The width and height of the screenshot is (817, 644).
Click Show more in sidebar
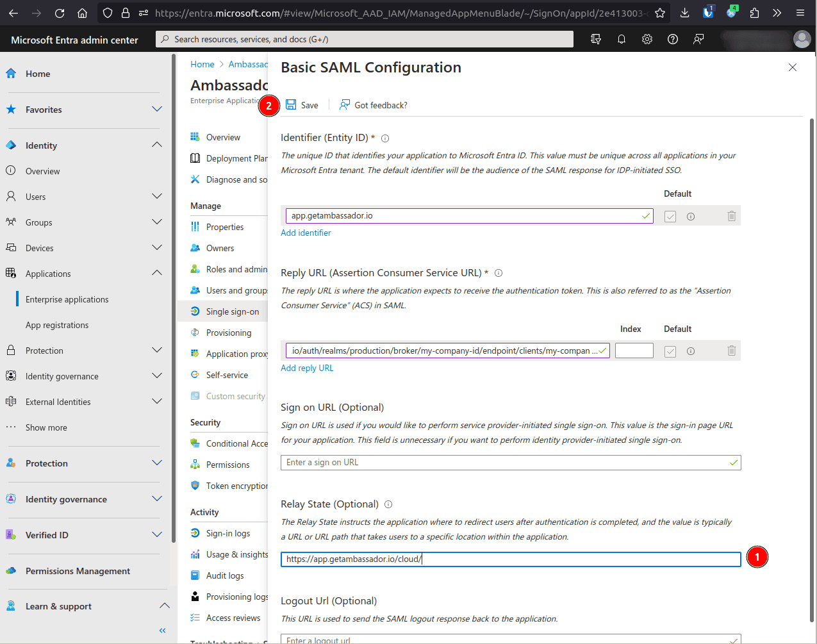tap(46, 427)
